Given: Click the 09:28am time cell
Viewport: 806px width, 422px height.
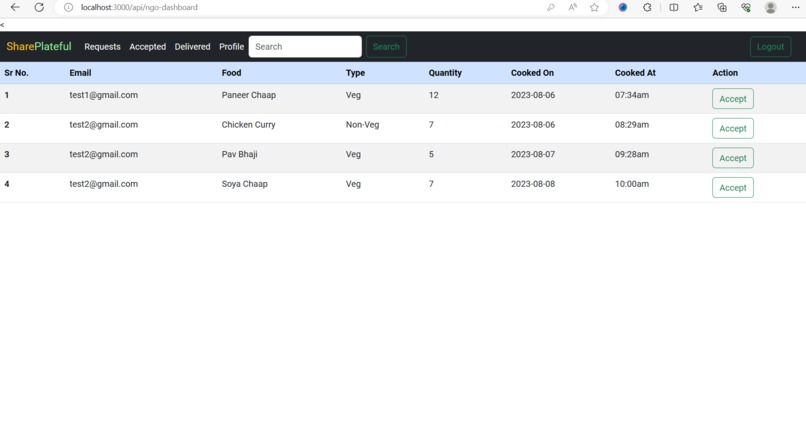Looking at the screenshot, I should click(x=632, y=154).
